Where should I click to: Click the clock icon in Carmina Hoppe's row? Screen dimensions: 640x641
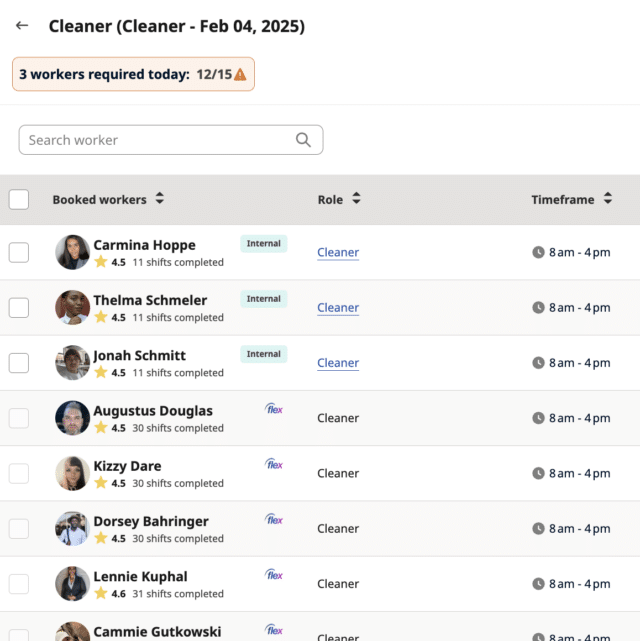tap(539, 252)
